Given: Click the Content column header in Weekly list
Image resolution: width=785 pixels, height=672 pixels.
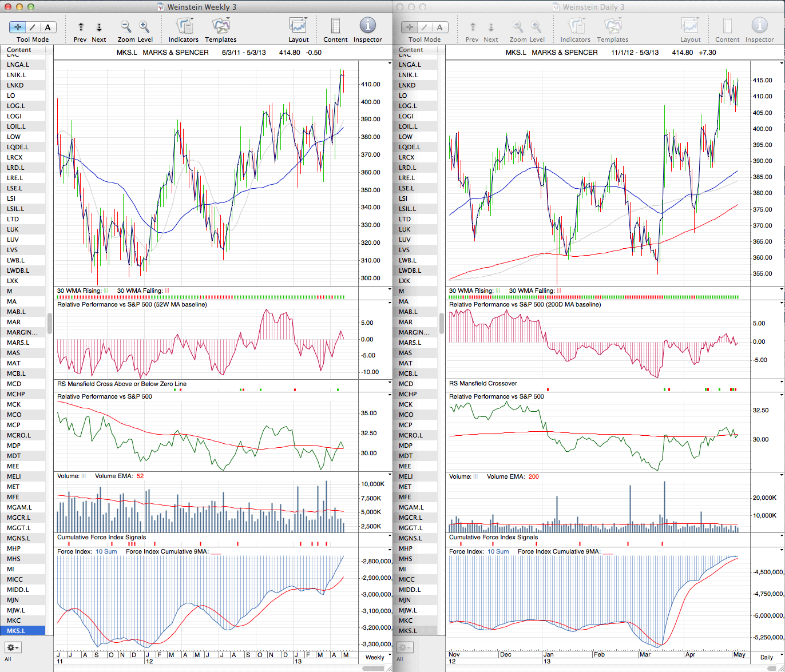Looking at the screenshot, I should coord(19,50).
